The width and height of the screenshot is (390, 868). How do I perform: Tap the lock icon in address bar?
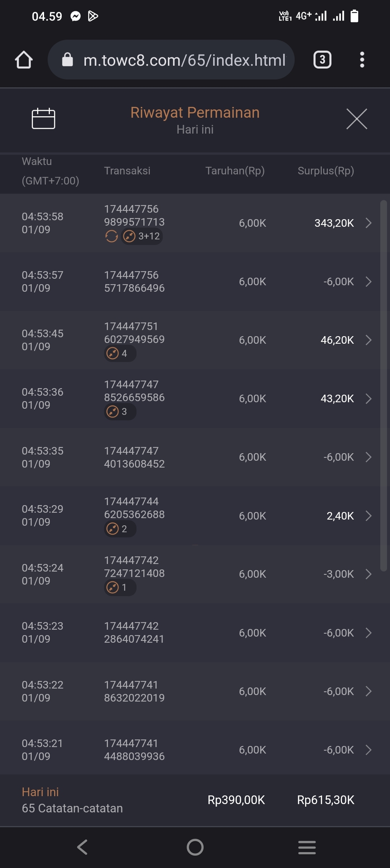pos(68,60)
